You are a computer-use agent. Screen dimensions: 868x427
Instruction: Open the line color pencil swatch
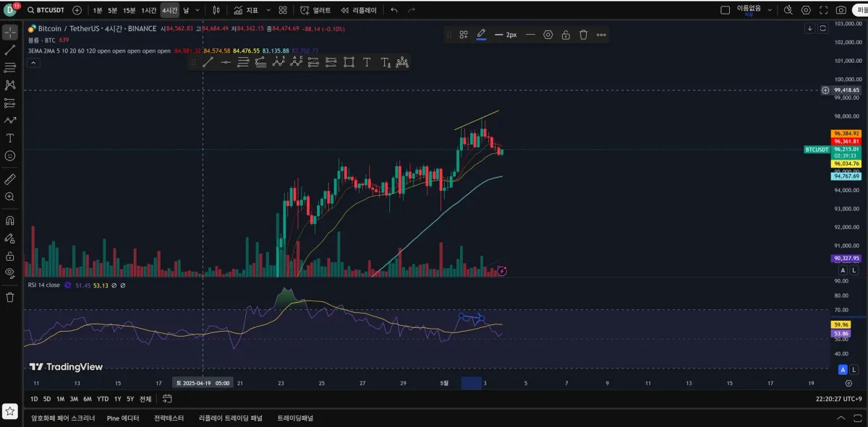pyautogui.click(x=481, y=35)
